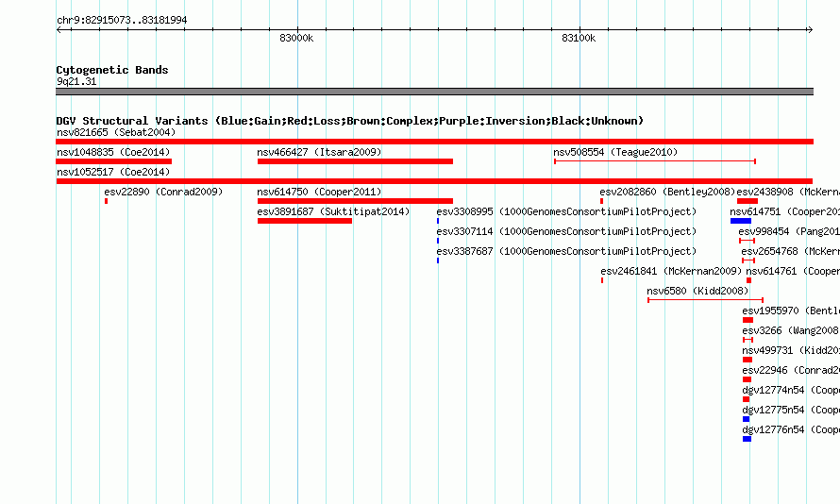The height and width of the screenshot is (504, 840).
Task: Click the thin red span under nsv6580
Action: tap(706, 300)
